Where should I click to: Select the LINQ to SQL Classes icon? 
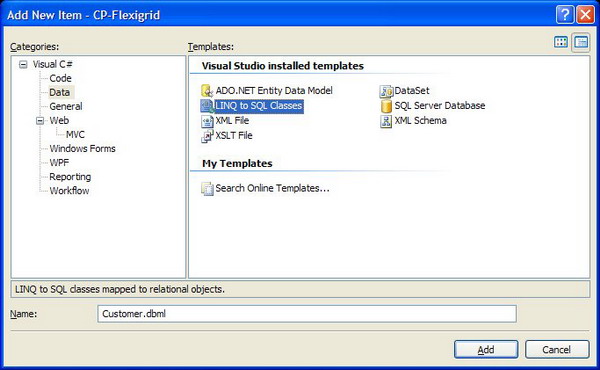(207, 106)
